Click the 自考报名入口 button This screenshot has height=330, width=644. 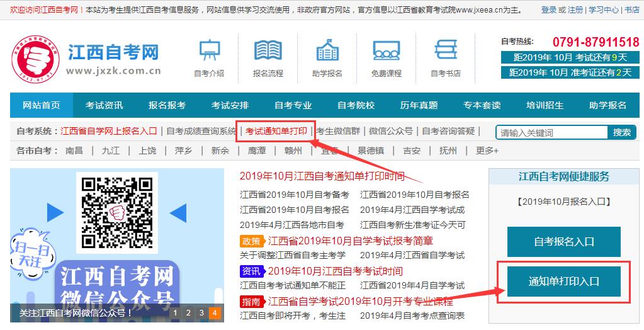coord(563,241)
